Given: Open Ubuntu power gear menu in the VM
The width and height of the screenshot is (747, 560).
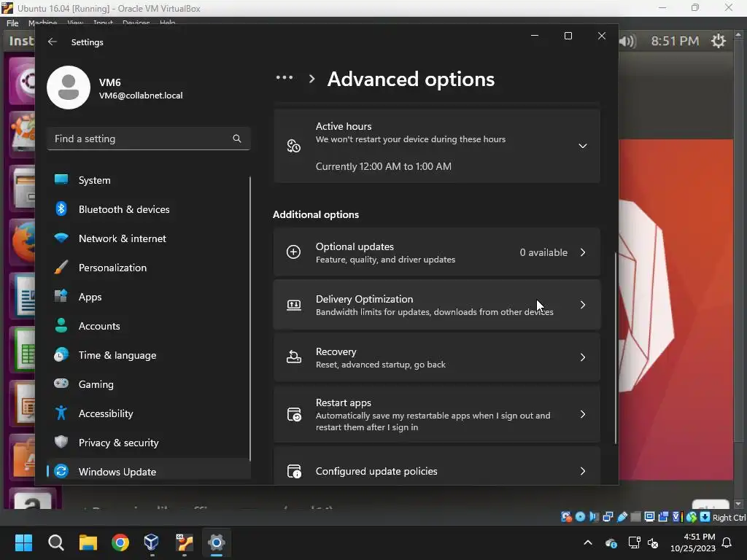Looking at the screenshot, I should (x=719, y=41).
